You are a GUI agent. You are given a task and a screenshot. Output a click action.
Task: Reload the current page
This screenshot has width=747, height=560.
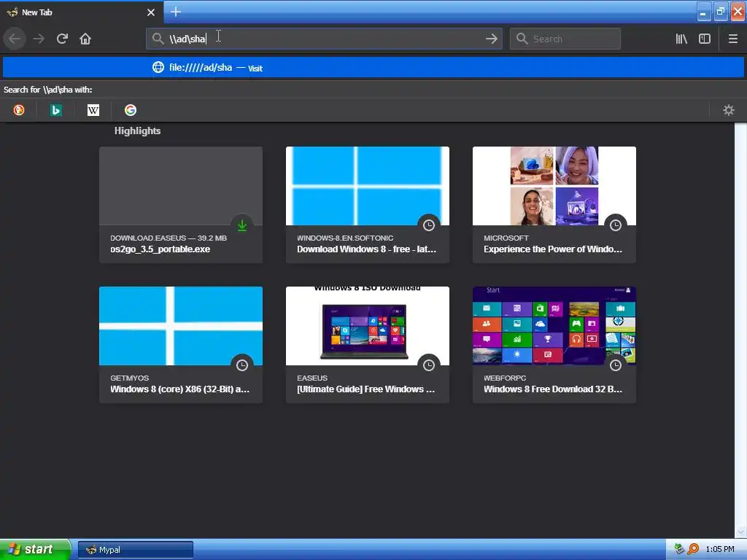[62, 39]
